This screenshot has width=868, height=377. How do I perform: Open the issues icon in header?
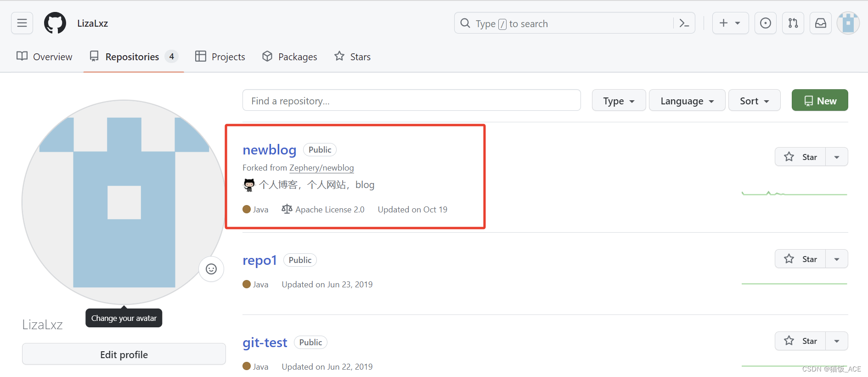coord(766,23)
